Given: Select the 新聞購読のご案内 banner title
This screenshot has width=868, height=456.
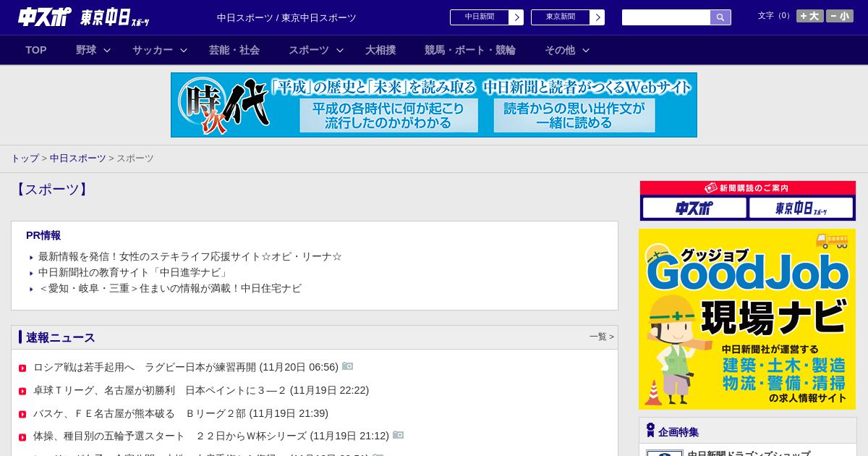Looking at the screenshot, I should (x=748, y=187).
